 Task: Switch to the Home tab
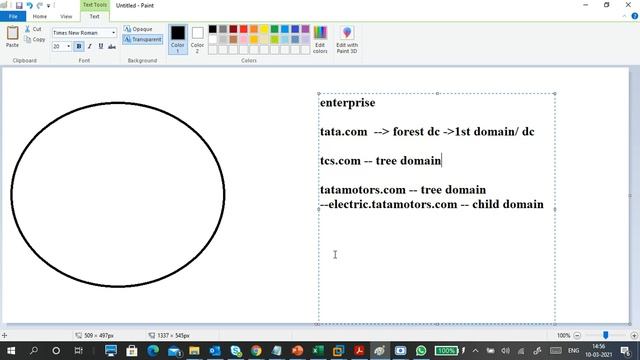pyautogui.click(x=40, y=16)
